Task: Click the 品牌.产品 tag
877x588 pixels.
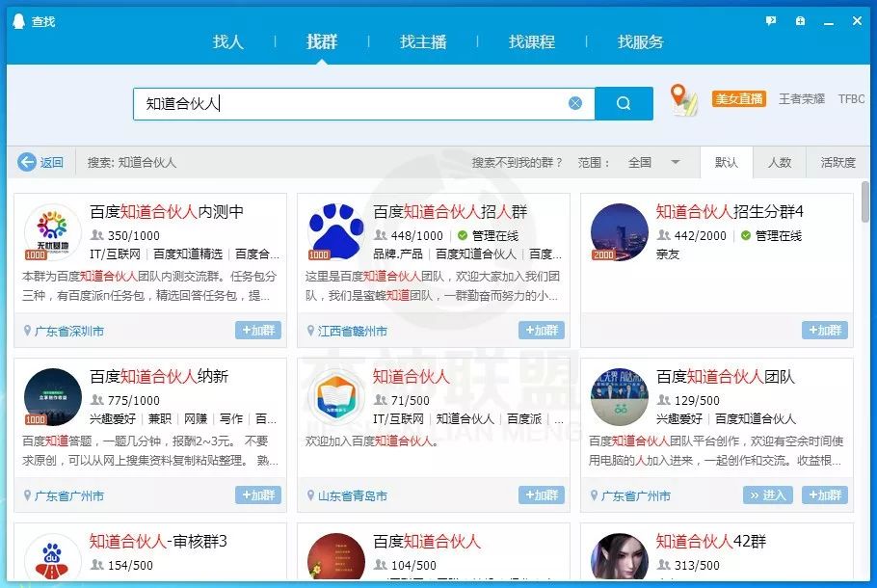Action: coord(398,254)
